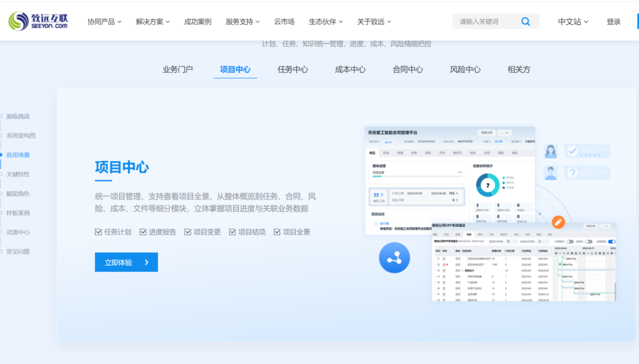The height and width of the screenshot is (364, 639).
Task: Expand the 服务支持 dropdown
Action: click(241, 21)
